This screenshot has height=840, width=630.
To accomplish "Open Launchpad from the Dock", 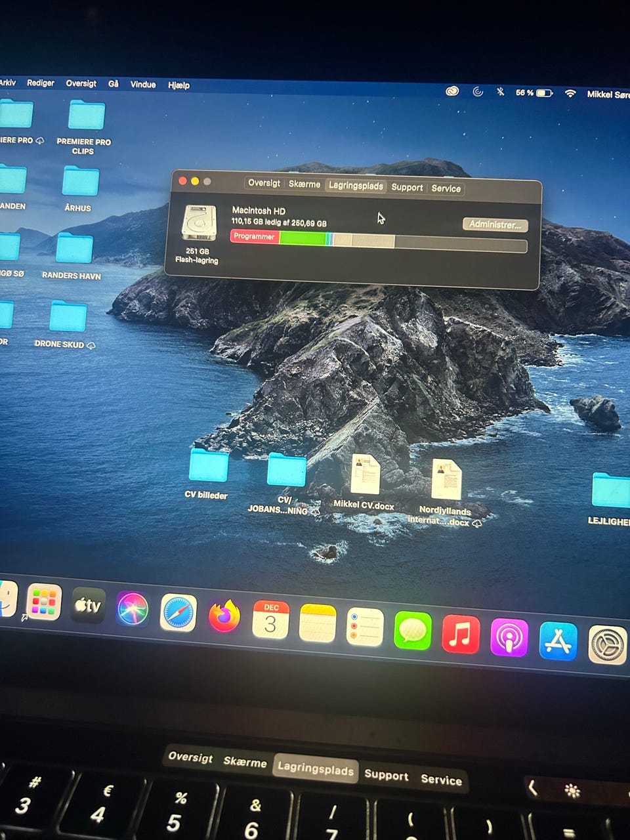I will pyautogui.click(x=44, y=602).
